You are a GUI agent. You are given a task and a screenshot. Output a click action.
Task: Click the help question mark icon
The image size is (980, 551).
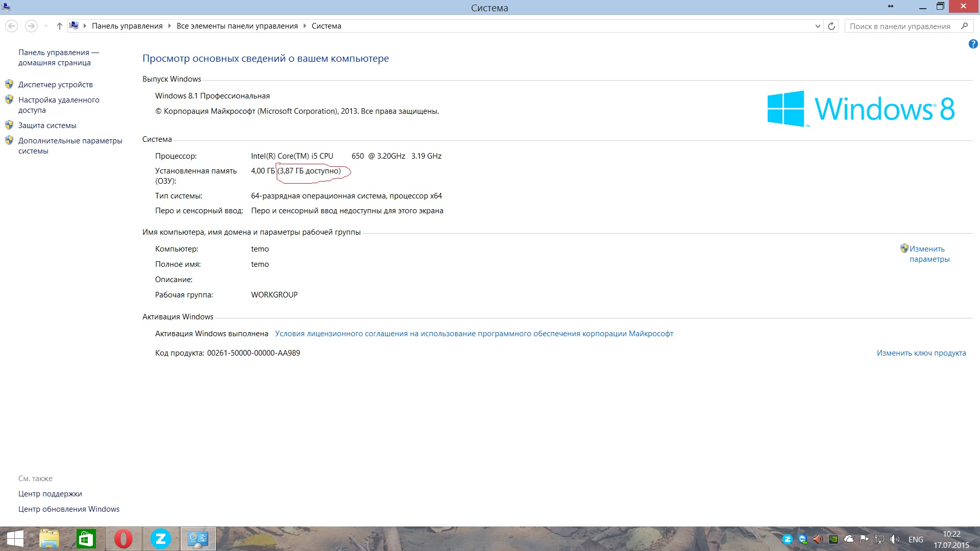[x=973, y=44]
